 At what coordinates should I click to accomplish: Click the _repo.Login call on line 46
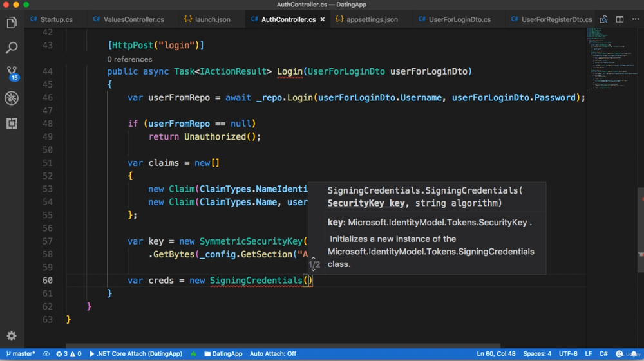pos(284,98)
